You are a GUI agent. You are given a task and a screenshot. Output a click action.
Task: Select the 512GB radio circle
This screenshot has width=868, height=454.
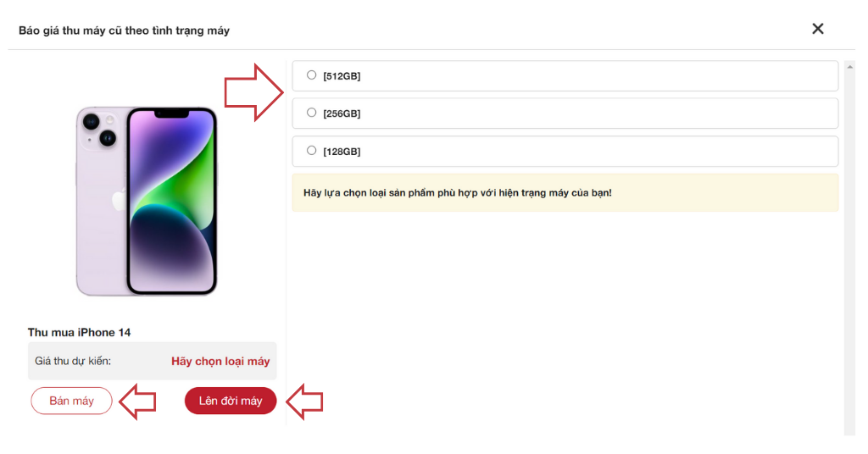click(x=312, y=75)
